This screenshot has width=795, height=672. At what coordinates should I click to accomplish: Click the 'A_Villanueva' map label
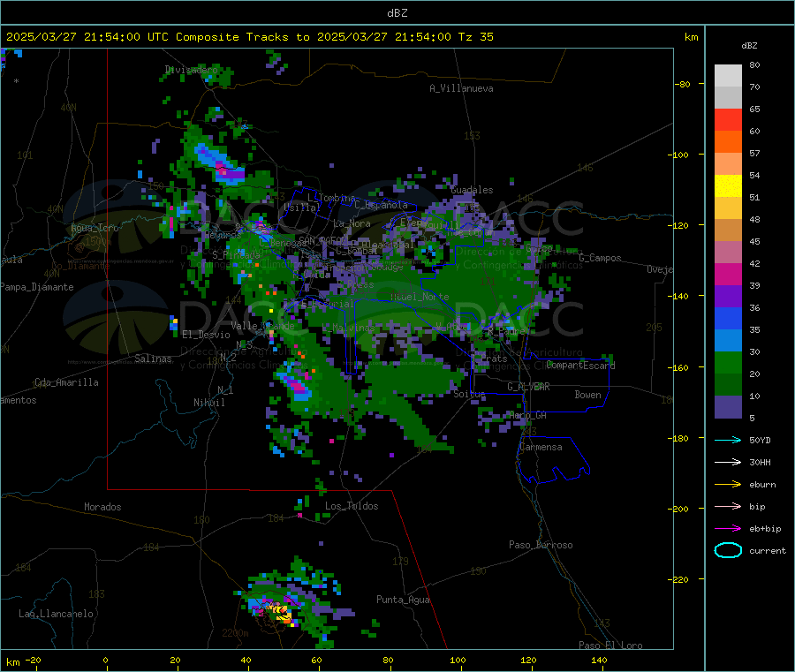pyautogui.click(x=461, y=88)
